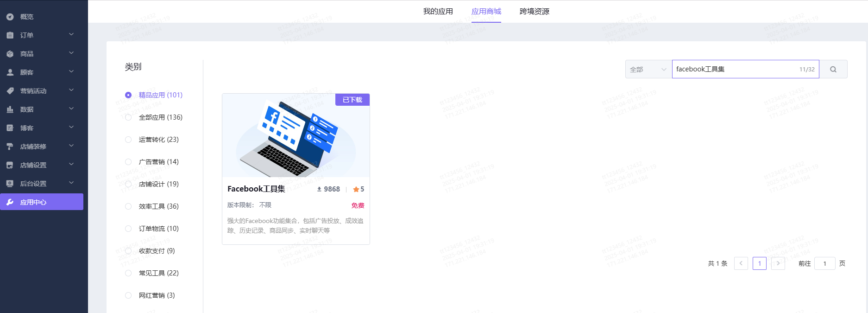The width and height of the screenshot is (868, 313).
Task: Click the App Center (应用中心) wrench icon
Action: [x=10, y=202]
